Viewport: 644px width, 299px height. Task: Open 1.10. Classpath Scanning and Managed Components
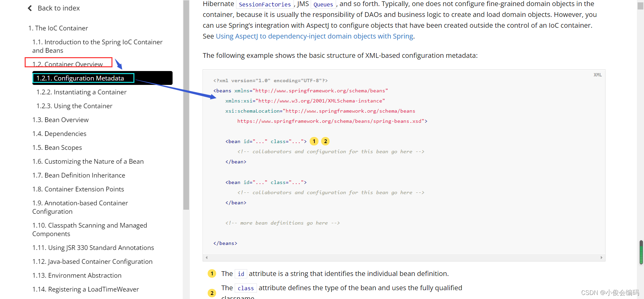point(90,229)
